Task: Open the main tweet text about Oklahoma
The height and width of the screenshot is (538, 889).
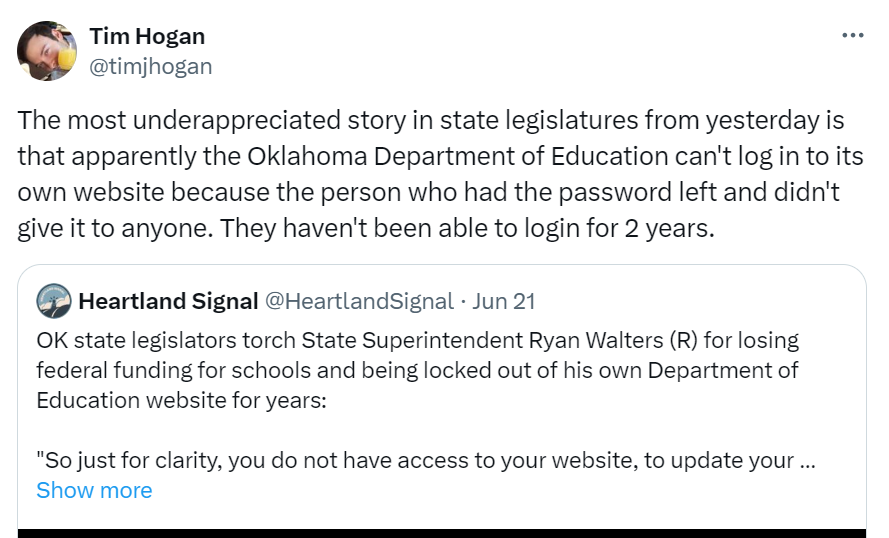Action: [x=440, y=174]
